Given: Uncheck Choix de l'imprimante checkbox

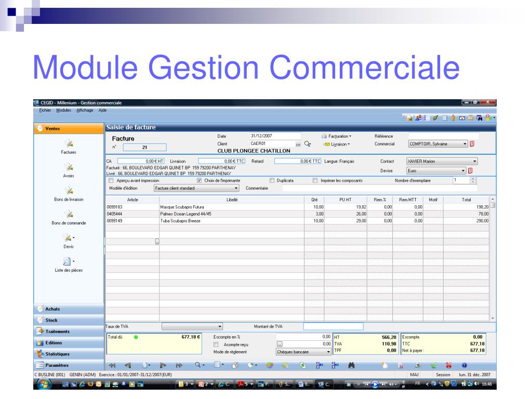Looking at the screenshot, I should pos(199,180).
